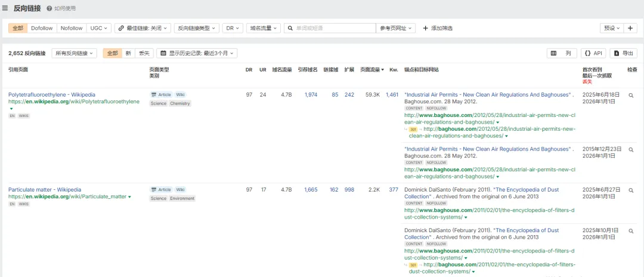Click the 导出 export button

coord(624,53)
